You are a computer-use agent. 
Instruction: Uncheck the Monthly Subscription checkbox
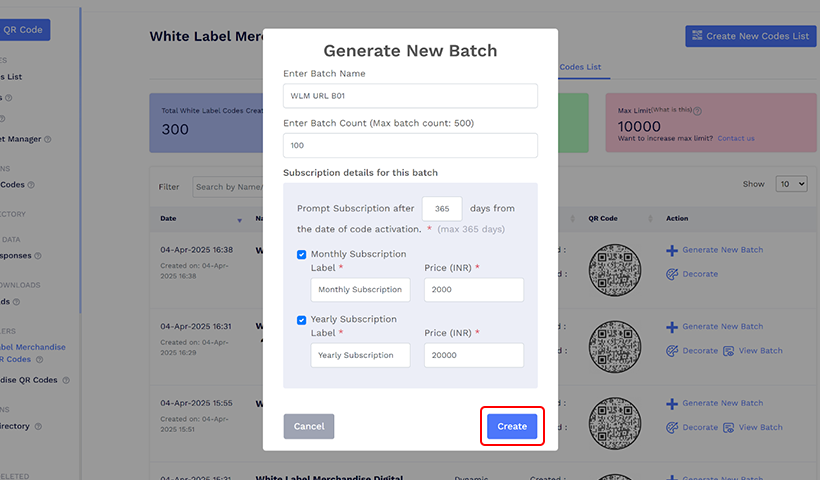pyautogui.click(x=302, y=255)
